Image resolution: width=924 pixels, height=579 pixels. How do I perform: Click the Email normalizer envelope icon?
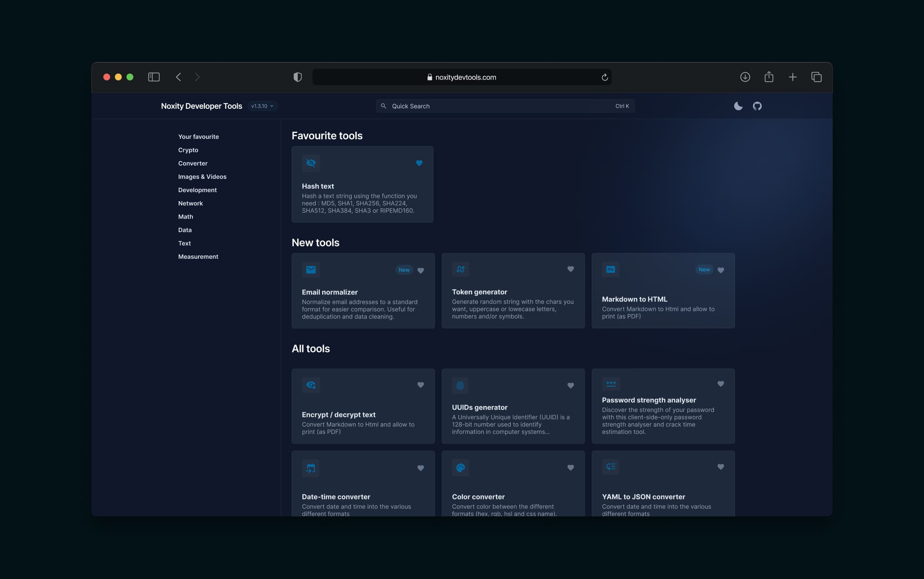point(311,270)
